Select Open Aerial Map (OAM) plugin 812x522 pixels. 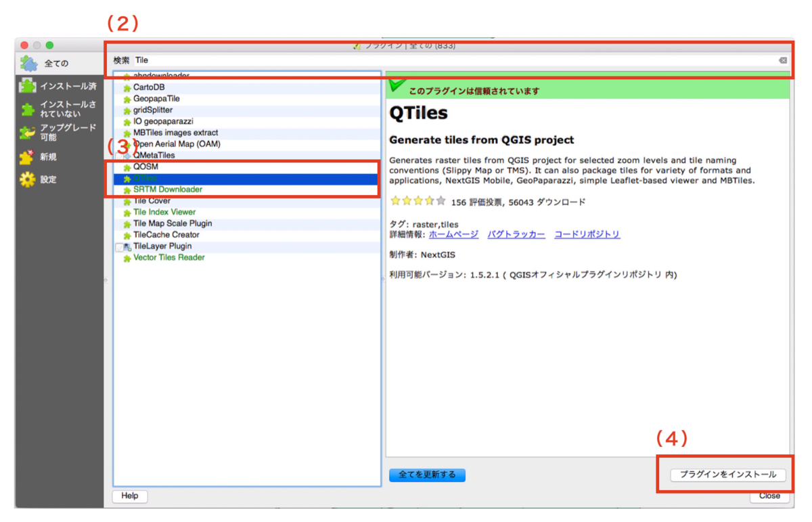click(247, 144)
